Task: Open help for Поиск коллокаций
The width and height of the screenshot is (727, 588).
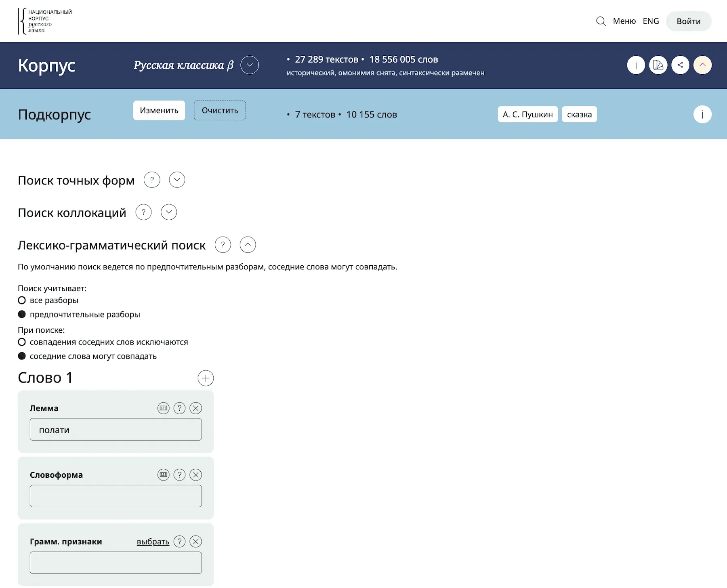Action: (x=143, y=212)
